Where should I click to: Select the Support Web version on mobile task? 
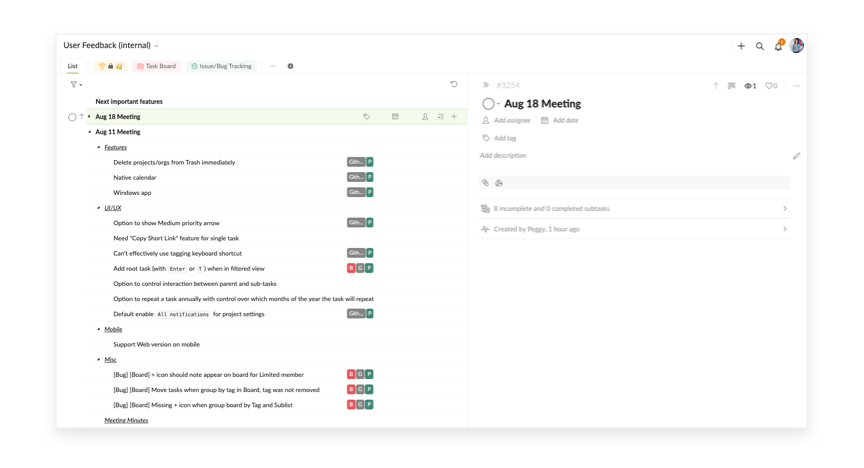coord(156,345)
